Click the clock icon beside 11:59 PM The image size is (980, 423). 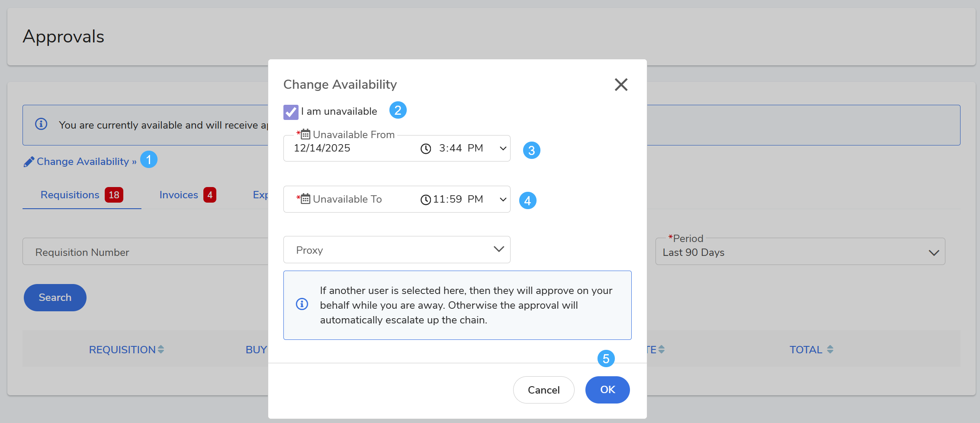click(x=426, y=200)
